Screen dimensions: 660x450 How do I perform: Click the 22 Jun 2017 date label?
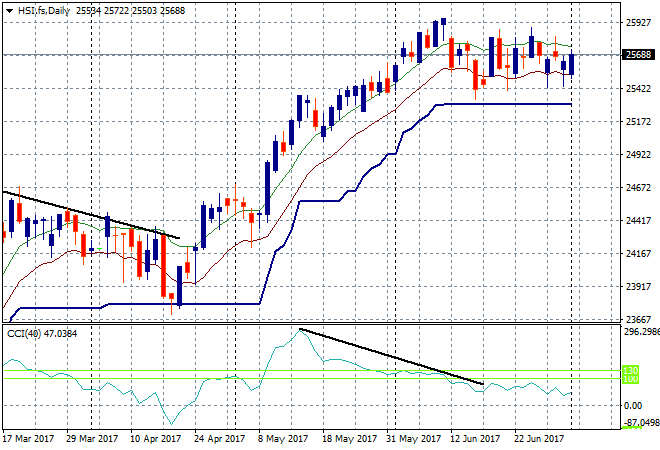(539, 439)
